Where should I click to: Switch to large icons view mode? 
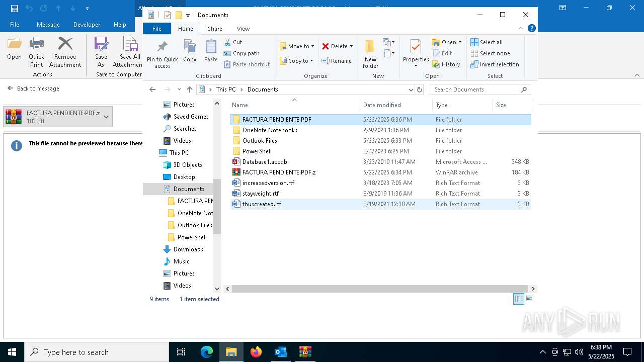coord(529,299)
